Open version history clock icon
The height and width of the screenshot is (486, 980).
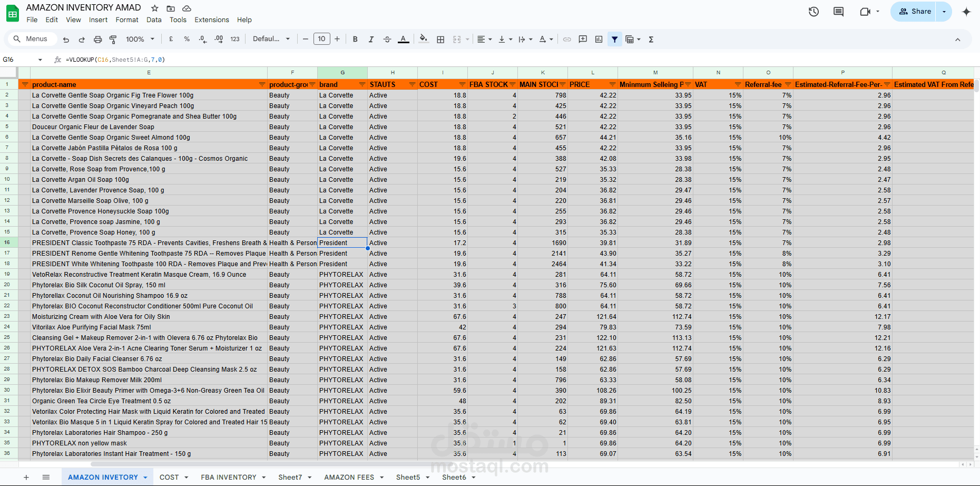tap(814, 12)
